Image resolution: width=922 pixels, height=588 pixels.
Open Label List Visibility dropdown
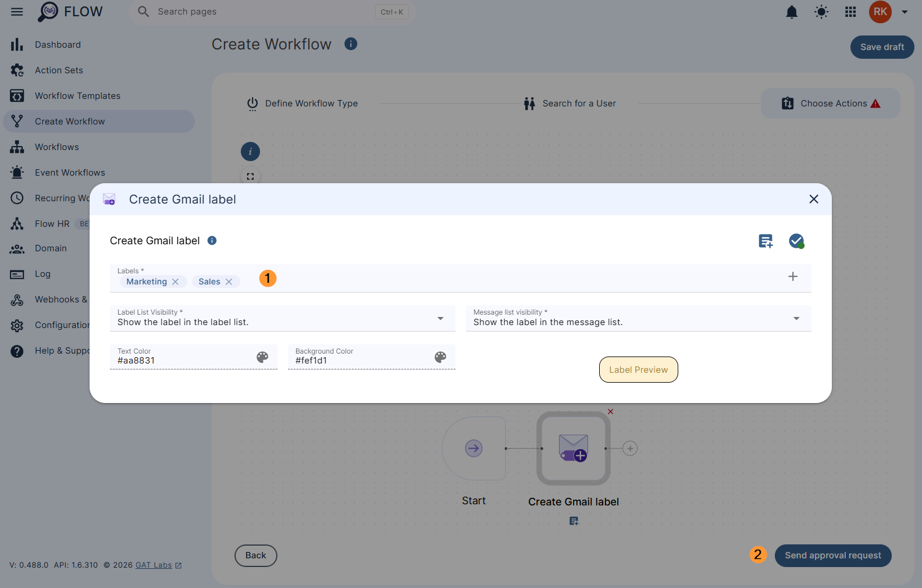tap(283, 318)
